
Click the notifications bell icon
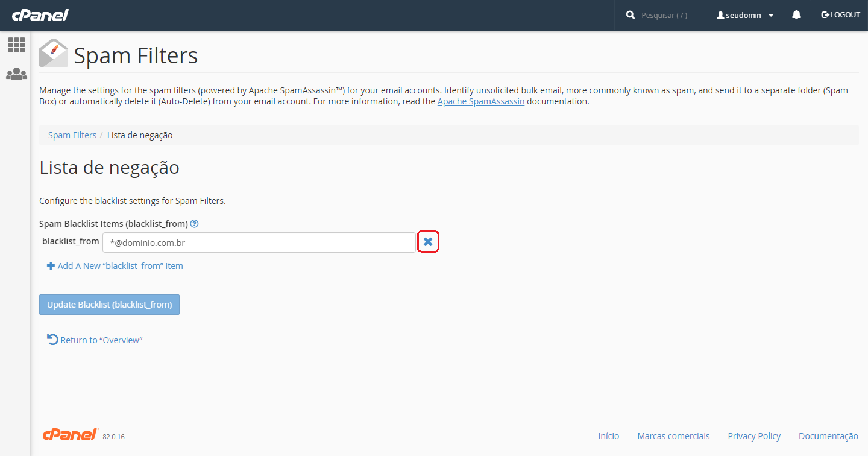tap(796, 15)
